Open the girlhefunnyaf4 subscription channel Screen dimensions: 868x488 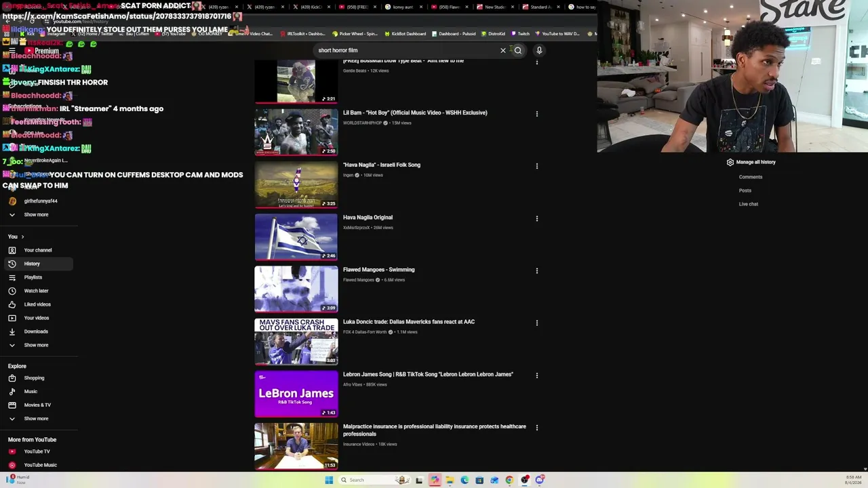(x=37, y=201)
